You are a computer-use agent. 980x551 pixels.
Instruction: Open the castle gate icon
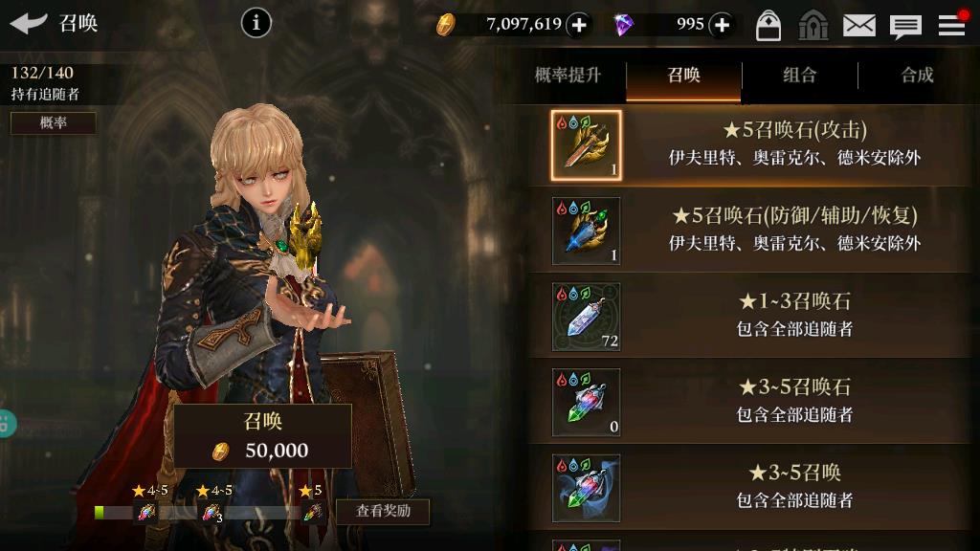(813, 26)
